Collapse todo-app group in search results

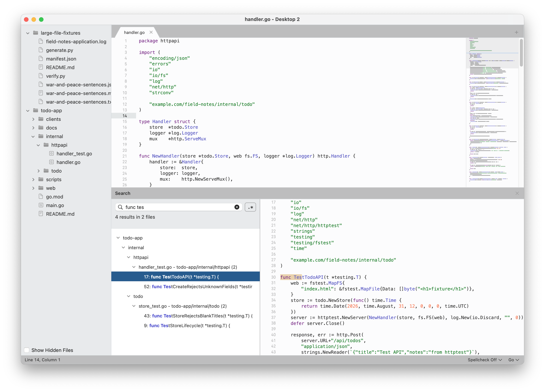(x=118, y=238)
